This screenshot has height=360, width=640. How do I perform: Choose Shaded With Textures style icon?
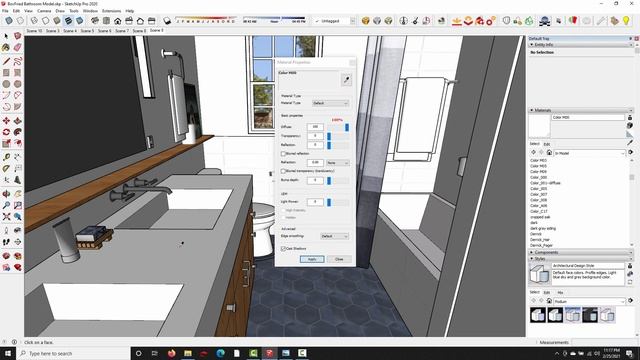(68, 20)
